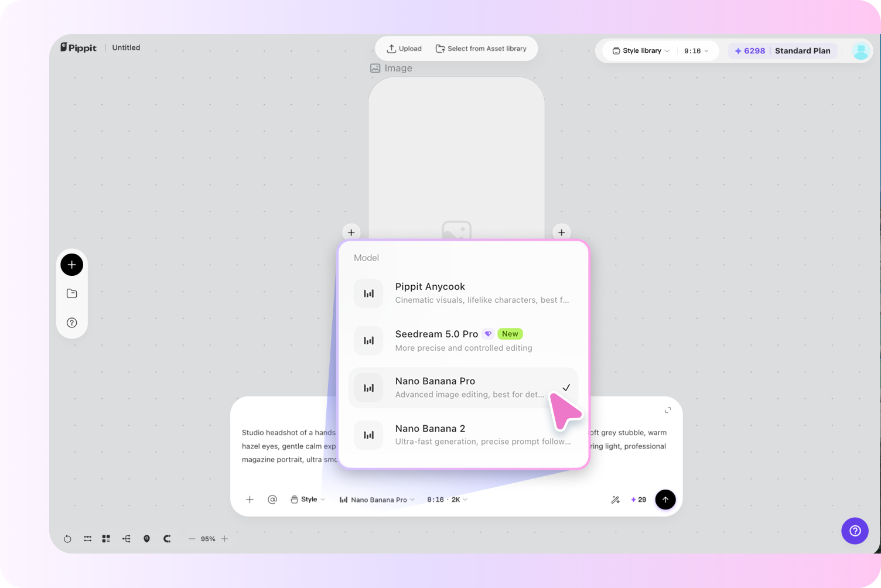Screen dimensions: 881x588
Task: Open the 9:16 · 2K size dropdown
Action: (x=448, y=500)
